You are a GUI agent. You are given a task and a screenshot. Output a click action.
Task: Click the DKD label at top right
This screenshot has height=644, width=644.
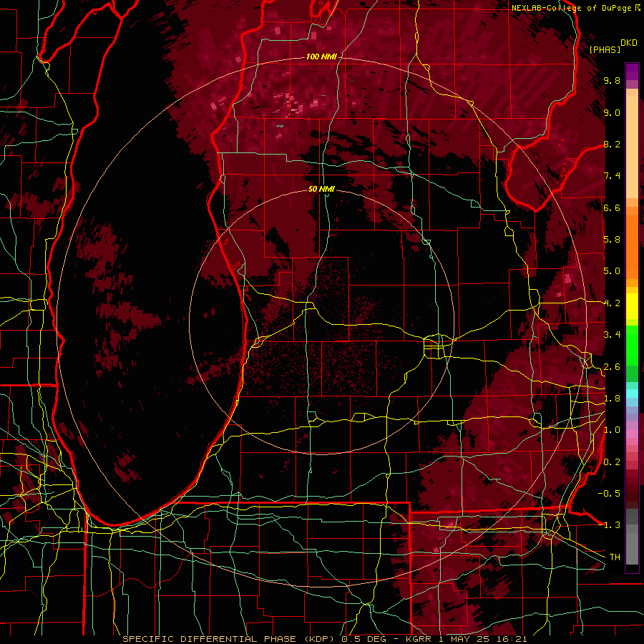pyautogui.click(x=629, y=43)
